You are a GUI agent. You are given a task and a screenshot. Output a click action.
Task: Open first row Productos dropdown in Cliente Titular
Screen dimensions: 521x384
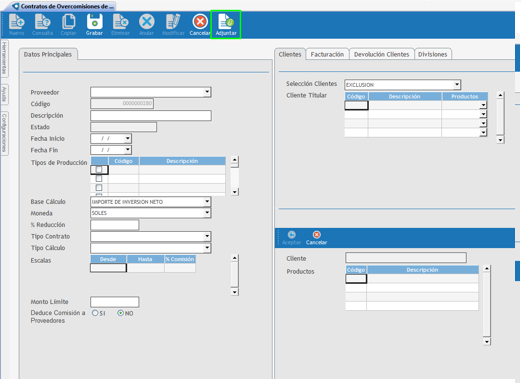tap(483, 105)
